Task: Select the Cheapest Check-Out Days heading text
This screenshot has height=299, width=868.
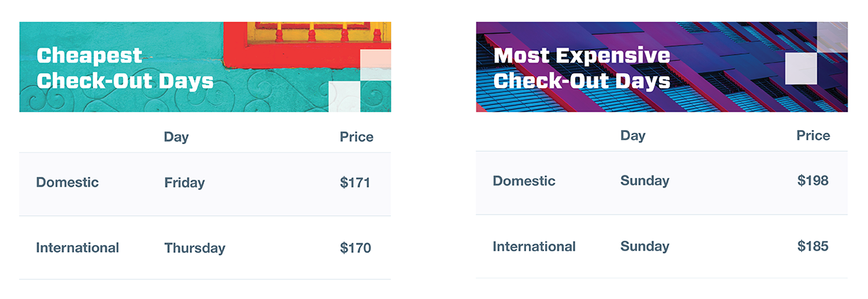Action: tap(125, 68)
